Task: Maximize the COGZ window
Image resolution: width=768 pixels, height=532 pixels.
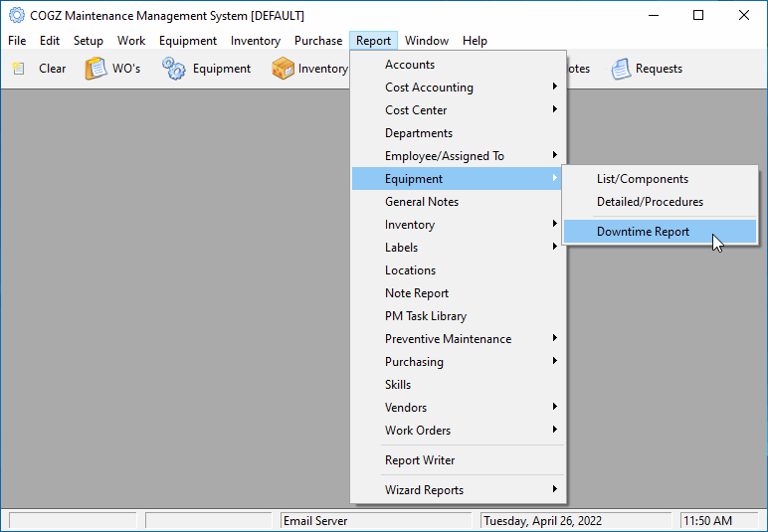Action: tap(698, 15)
